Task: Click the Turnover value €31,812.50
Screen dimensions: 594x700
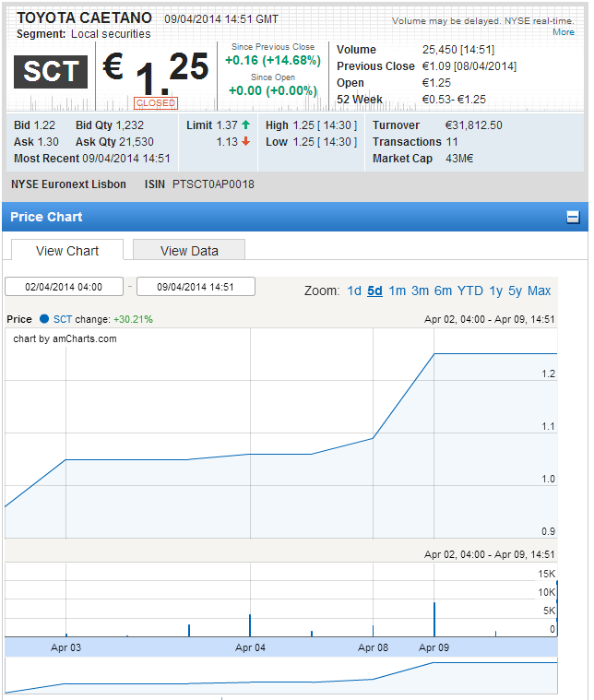Action: [x=473, y=125]
